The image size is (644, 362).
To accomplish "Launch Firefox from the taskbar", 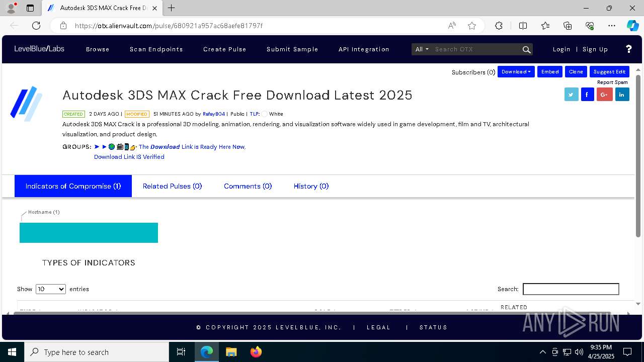I will [x=256, y=352].
